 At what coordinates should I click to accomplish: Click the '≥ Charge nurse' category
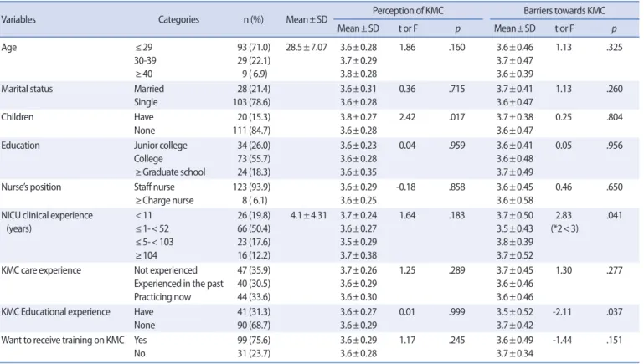164,201
